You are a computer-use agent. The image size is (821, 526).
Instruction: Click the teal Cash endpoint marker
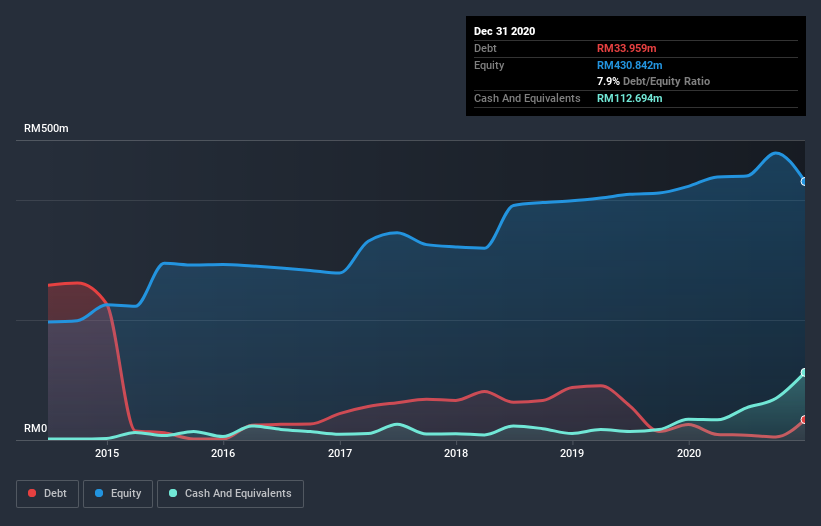(804, 373)
